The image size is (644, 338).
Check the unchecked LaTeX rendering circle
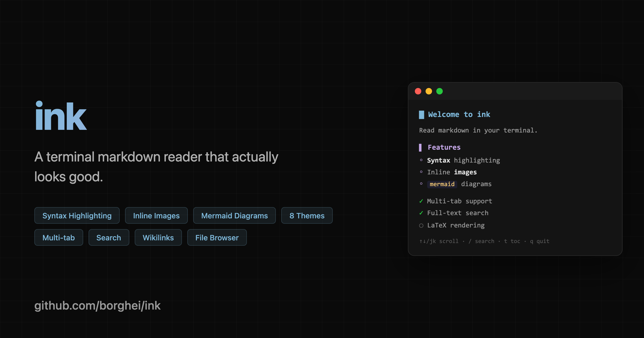[421, 226]
